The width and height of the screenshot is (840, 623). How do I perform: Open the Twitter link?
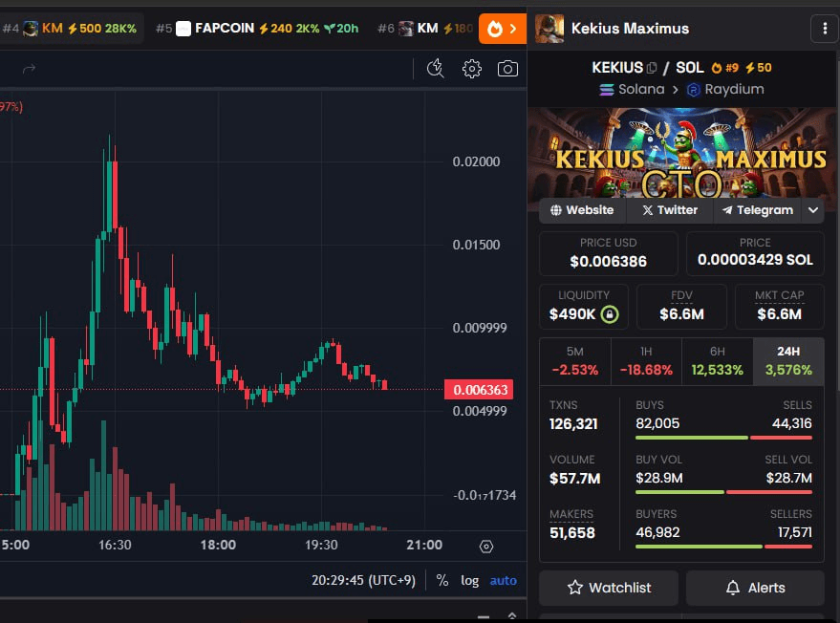coord(670,210)
